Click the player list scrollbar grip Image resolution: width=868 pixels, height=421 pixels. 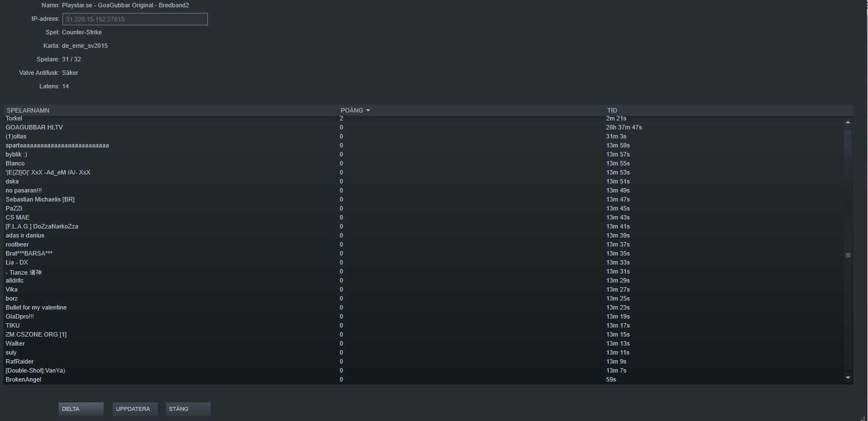click(848, 255)
